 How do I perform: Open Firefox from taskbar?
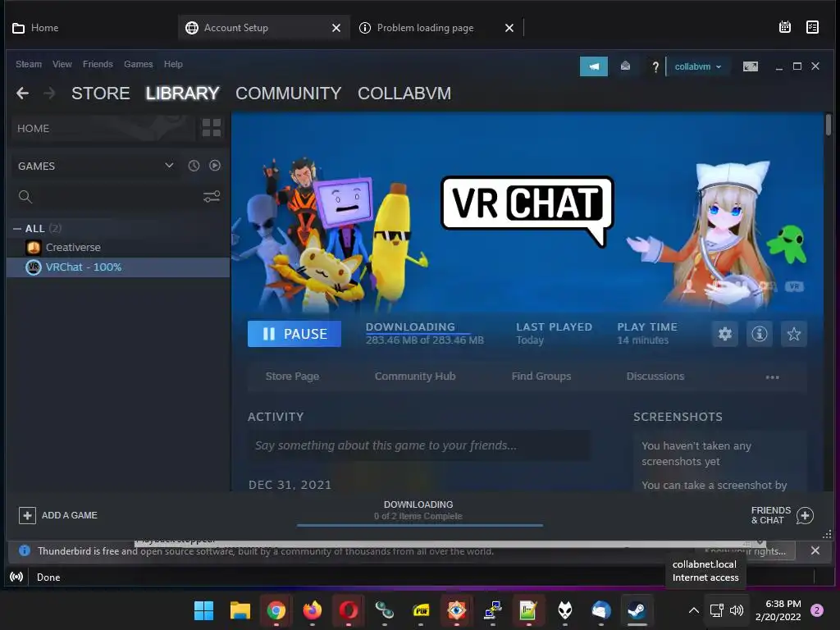point(313,610)
